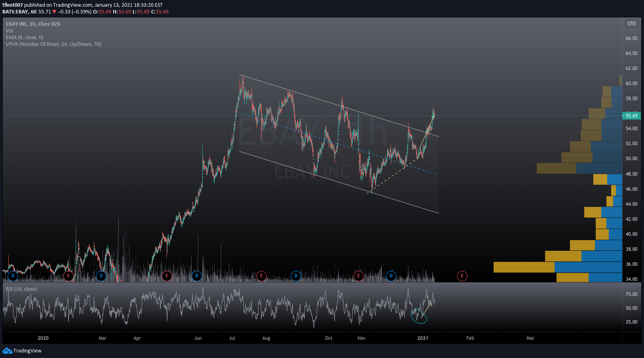
Task: Click the 60.00 price axis label
Action: tap(631, 83)
